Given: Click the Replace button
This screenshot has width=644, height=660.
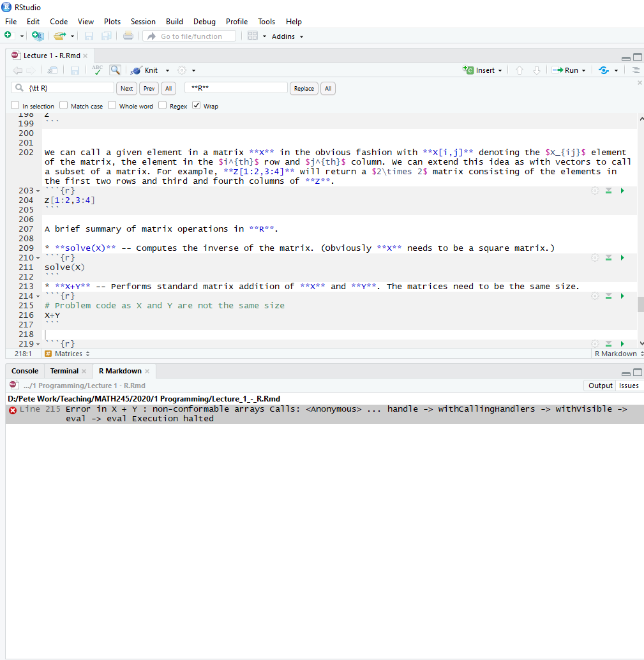Looking at the screenshot, I should tap(304, 89).
